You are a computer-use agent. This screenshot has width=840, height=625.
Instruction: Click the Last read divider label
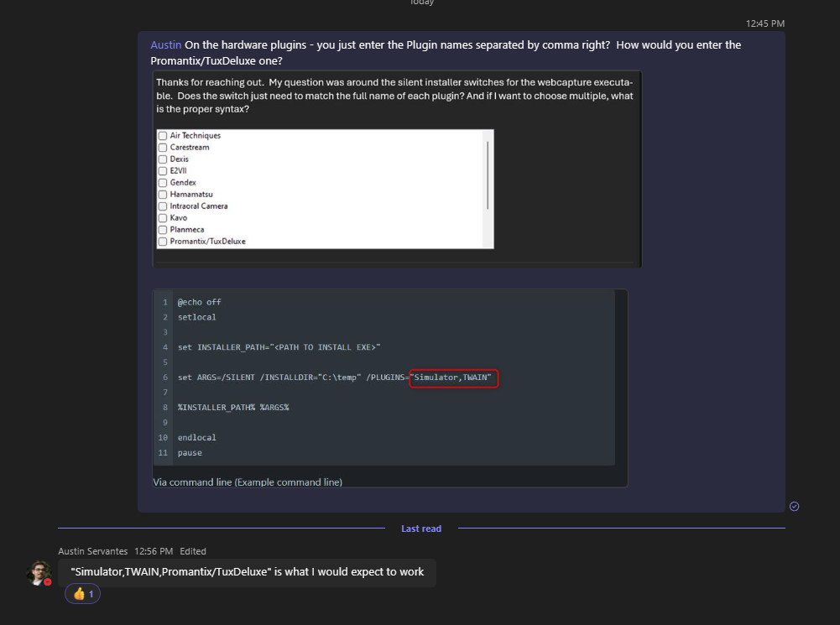(x=421, y=529)
